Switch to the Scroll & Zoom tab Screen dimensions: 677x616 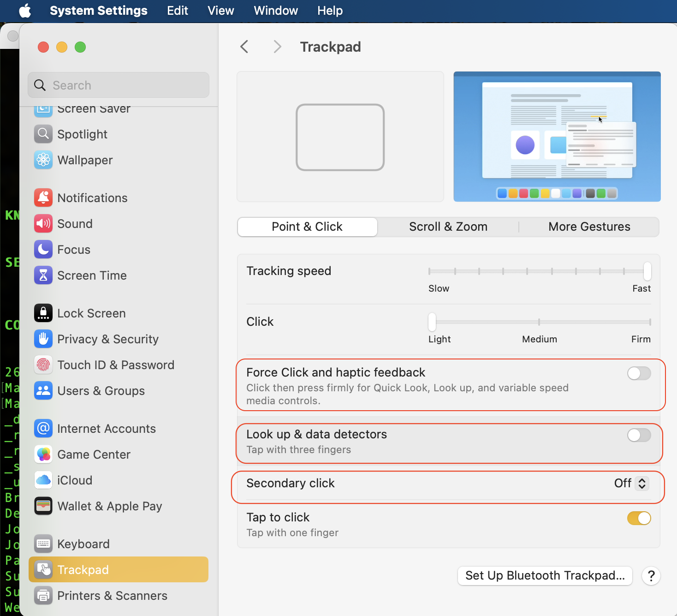[448, 227]
